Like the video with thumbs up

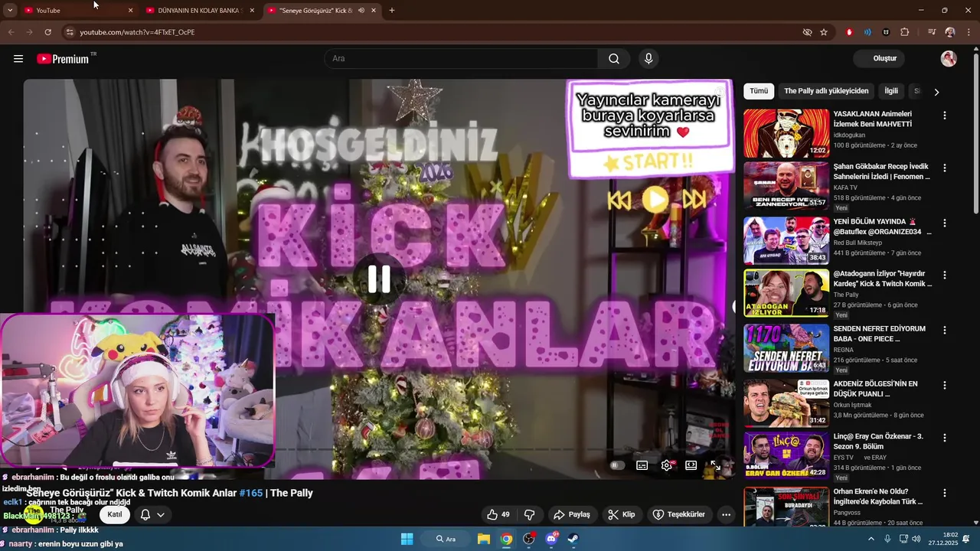coord(498,515)
